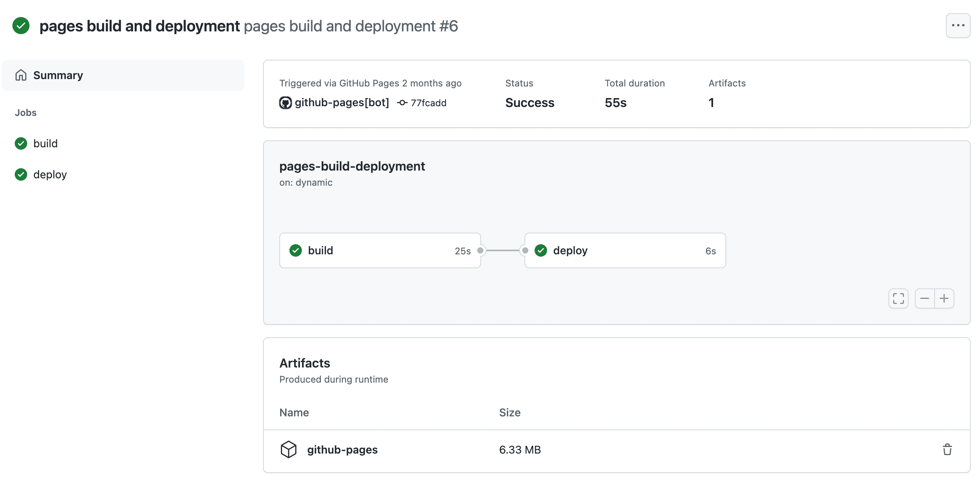Open commit 77fcadd link
Image resolution: width=980 pixels, height=490 pixels.
tap(428, 103)
